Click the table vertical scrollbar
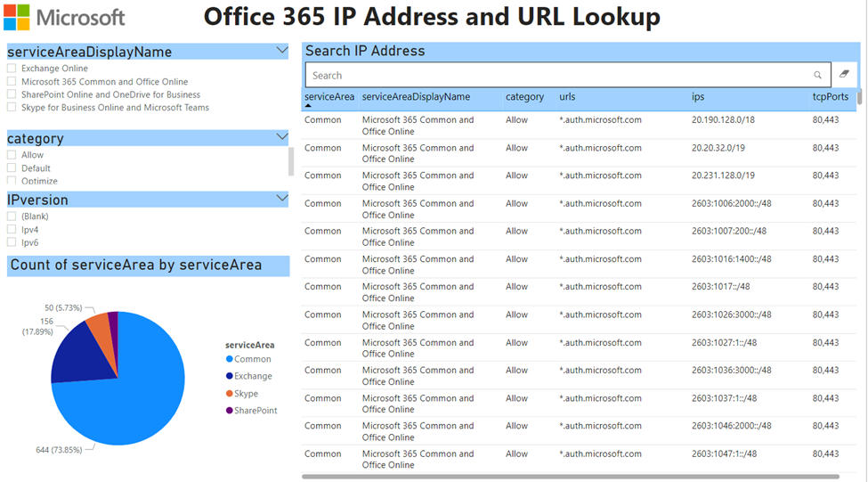This screenshot has width=868, height=482. (859, 97)
